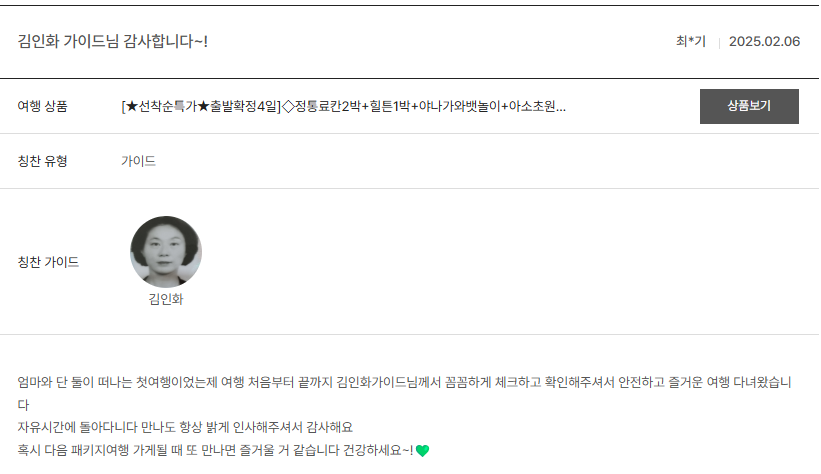Image resolution: width=821 pixels, height=474 pixels.
Task: Click the 여행 상품 label
Action: tap(42, 106)
